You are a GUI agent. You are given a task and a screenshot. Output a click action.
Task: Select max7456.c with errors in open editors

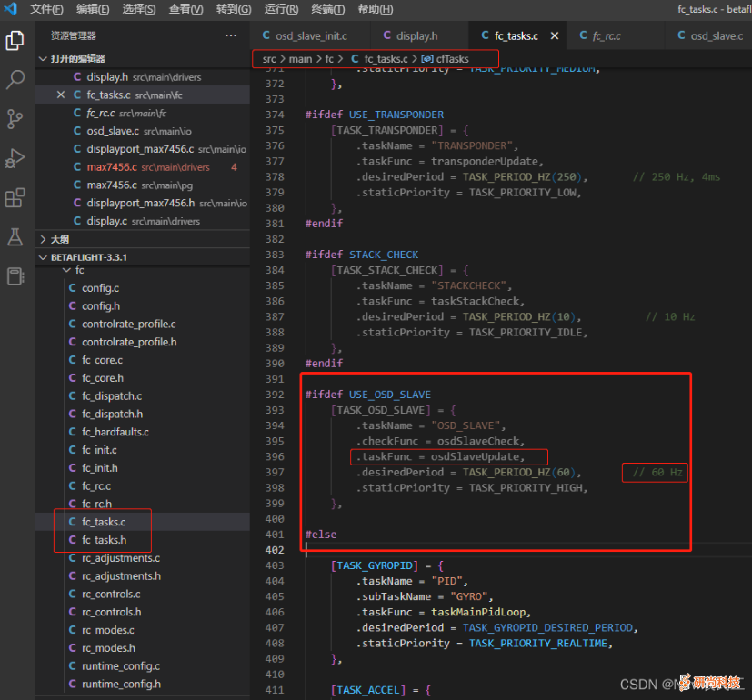pos(112,167)
